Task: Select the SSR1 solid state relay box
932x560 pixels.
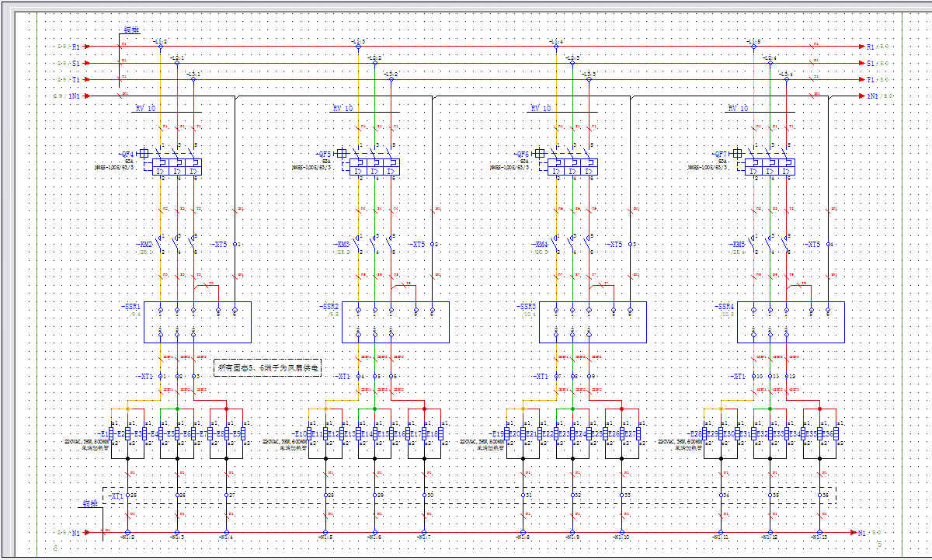Action: click(197, 322)
